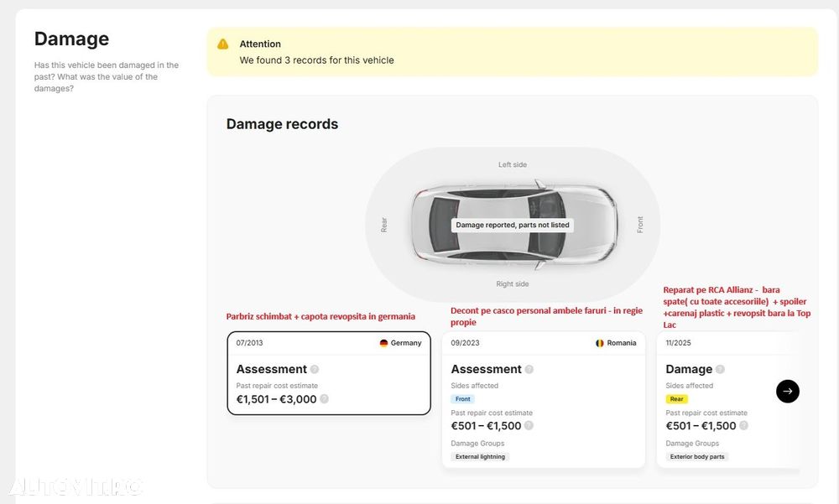Open the 09/2023 Romania assessment card

544,399
